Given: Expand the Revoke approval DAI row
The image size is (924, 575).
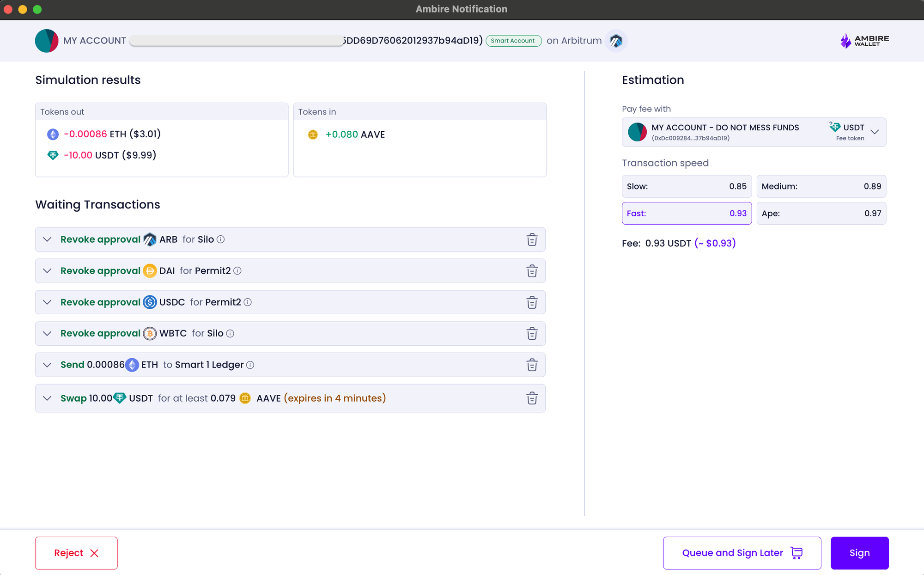Looking at the screenshot, I should pos(47,271).
